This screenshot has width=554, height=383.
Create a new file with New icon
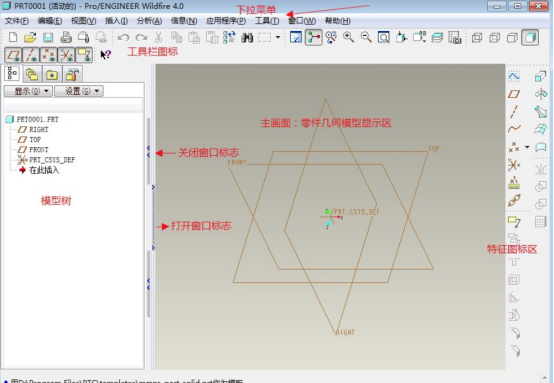coord(13,37)
